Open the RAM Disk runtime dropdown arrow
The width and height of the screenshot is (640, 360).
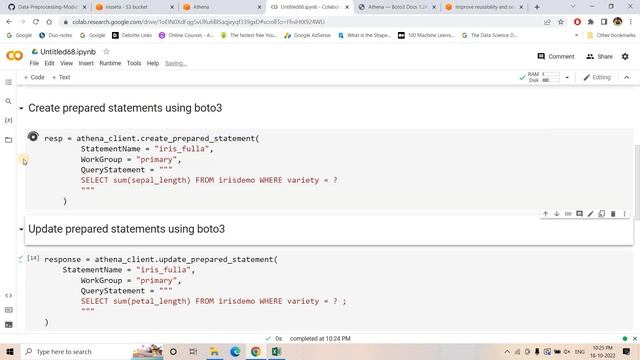click(567, 77)
